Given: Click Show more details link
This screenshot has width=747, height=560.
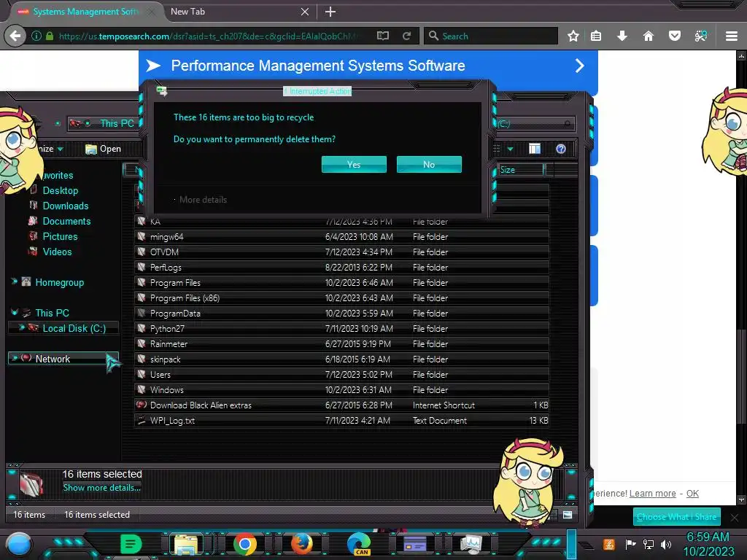Looking at the screenshot, I should pyautogui.click(x=101, y=488).
